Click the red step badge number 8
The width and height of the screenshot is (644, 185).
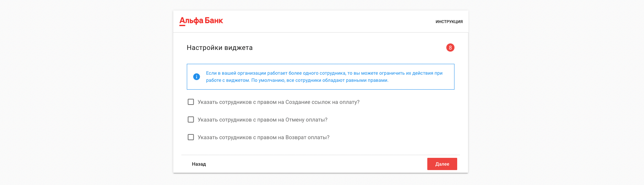pyautogui.click(x=450, y=48)
